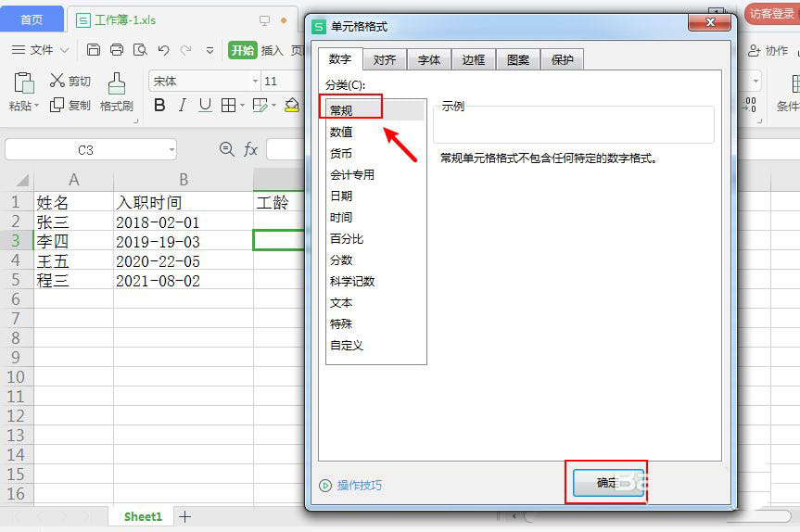Image resolution: width=800 pixels, height=532 pixels.
Task: Select the 开始 ribbon tab
Action: click(x=242, y=50)
